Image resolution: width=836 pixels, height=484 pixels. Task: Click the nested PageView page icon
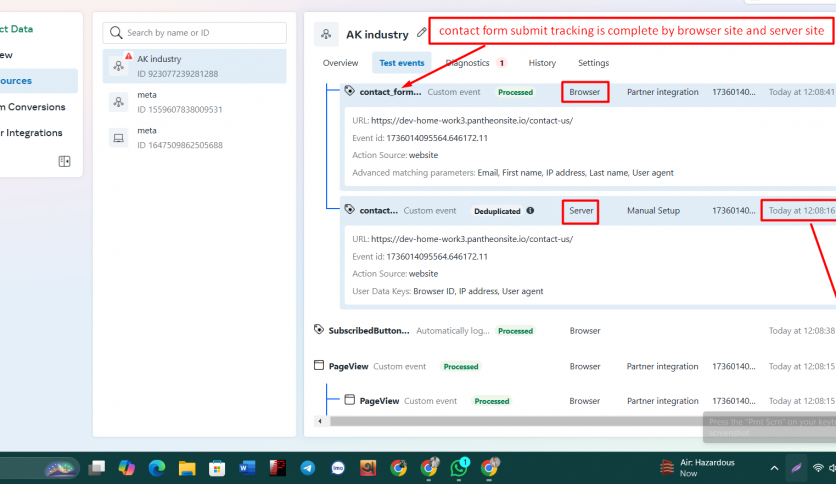(x=349, y=400)
